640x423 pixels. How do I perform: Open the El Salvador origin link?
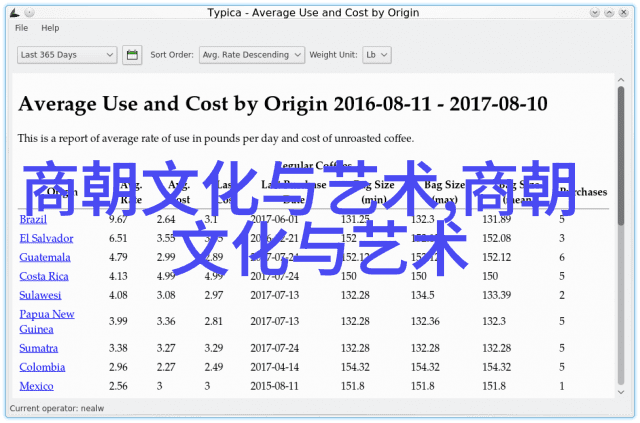tap(47, 238)
